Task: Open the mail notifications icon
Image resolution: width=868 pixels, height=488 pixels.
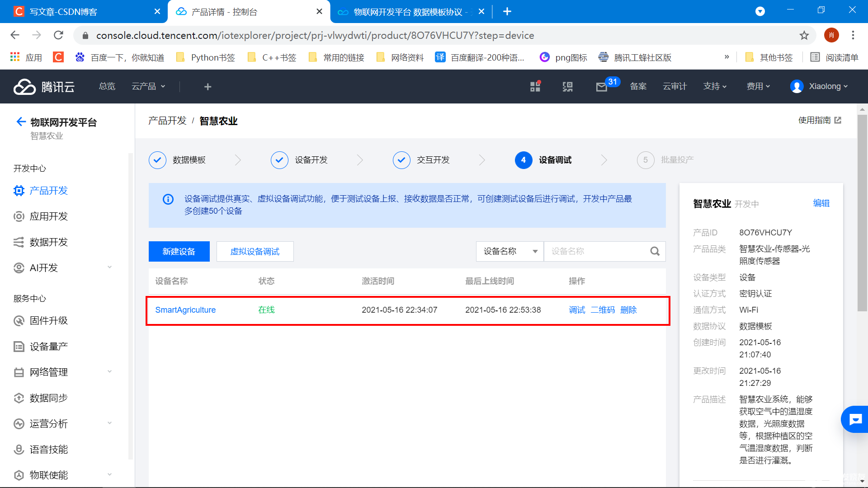Action: (x=601, y=87)
